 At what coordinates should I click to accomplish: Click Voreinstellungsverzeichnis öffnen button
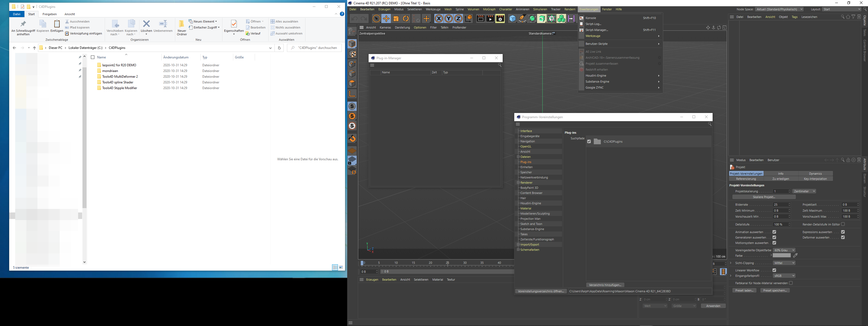541,291
